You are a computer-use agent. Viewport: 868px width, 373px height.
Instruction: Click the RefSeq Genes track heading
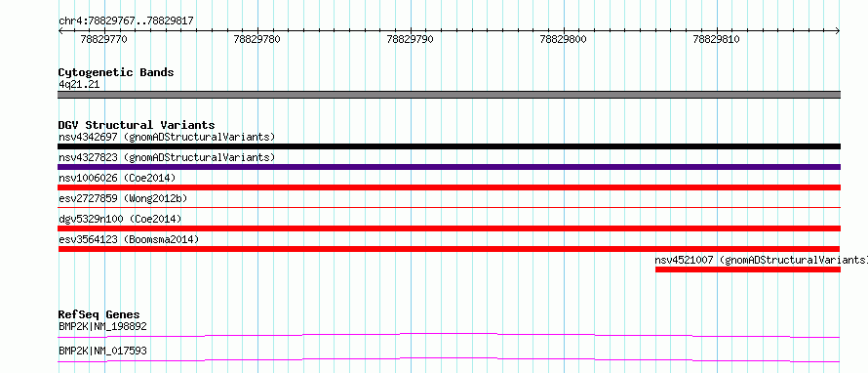click(99, 314)
